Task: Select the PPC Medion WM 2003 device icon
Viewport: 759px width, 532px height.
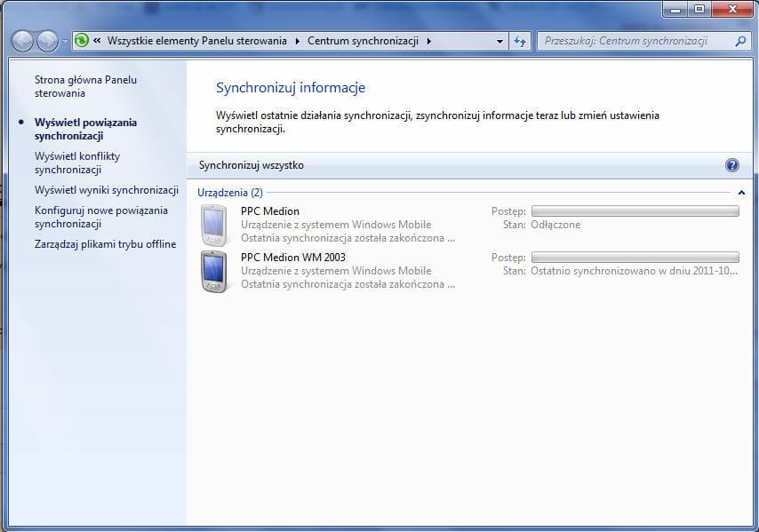Action: pyautogui.click(x=214, y=271)
